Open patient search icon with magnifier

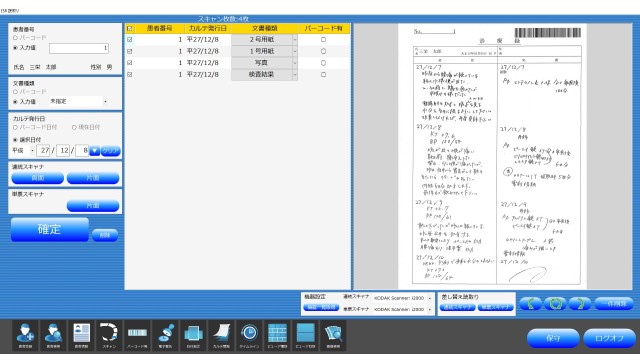(x=53, y=336)
